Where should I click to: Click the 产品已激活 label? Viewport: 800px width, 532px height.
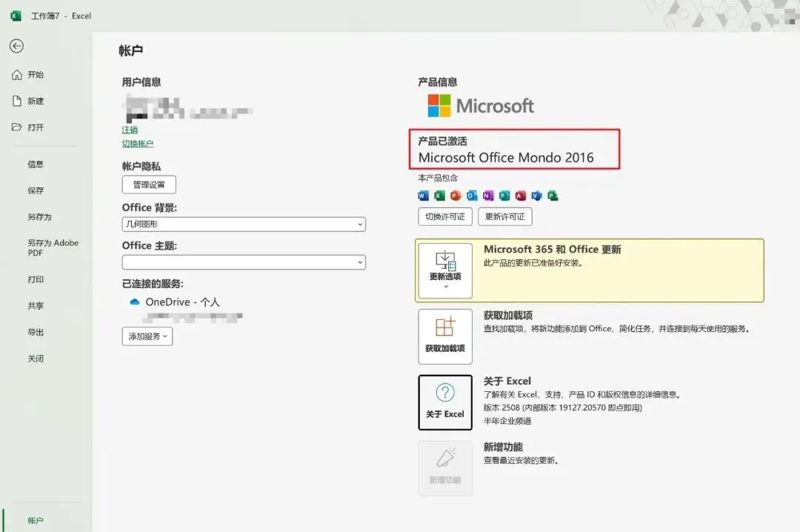(442, 141)
